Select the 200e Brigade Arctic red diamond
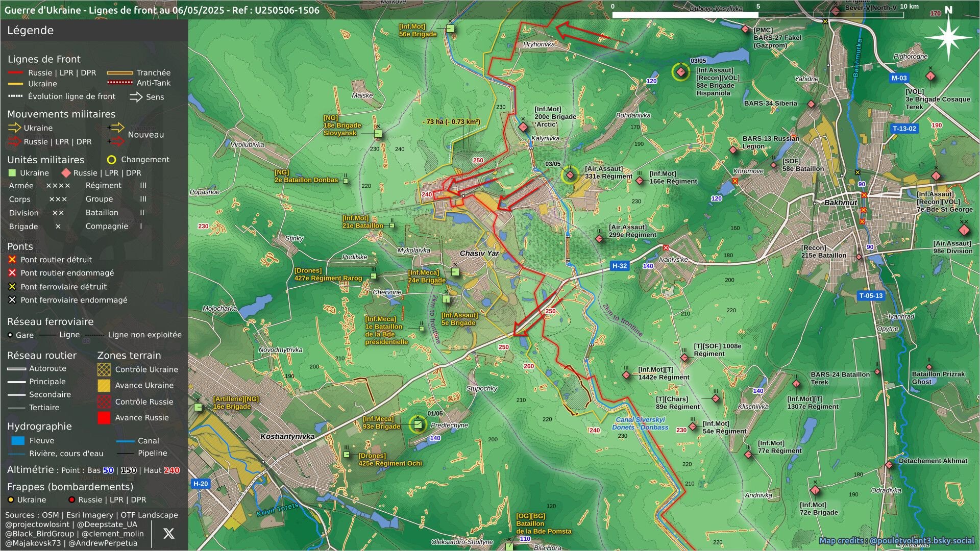This screenshot has width=980, height=551. pos(523,127)
